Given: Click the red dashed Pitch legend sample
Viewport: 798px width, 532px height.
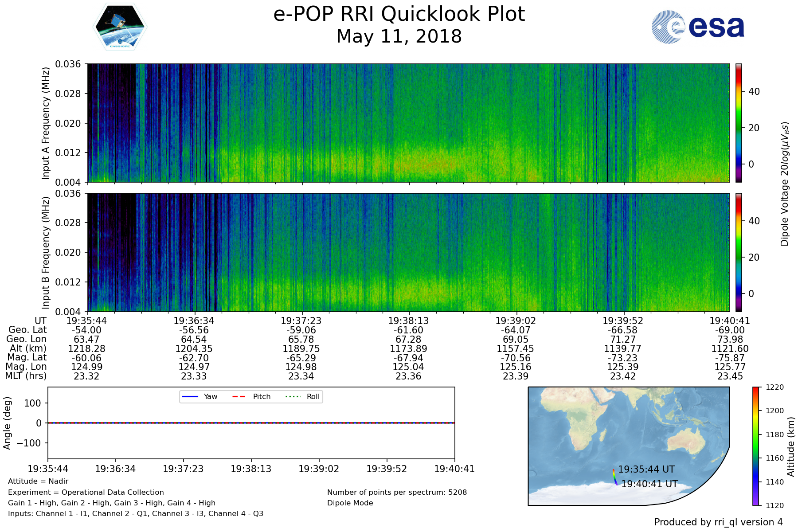Looking at the screenshot, I should (239, 396).
